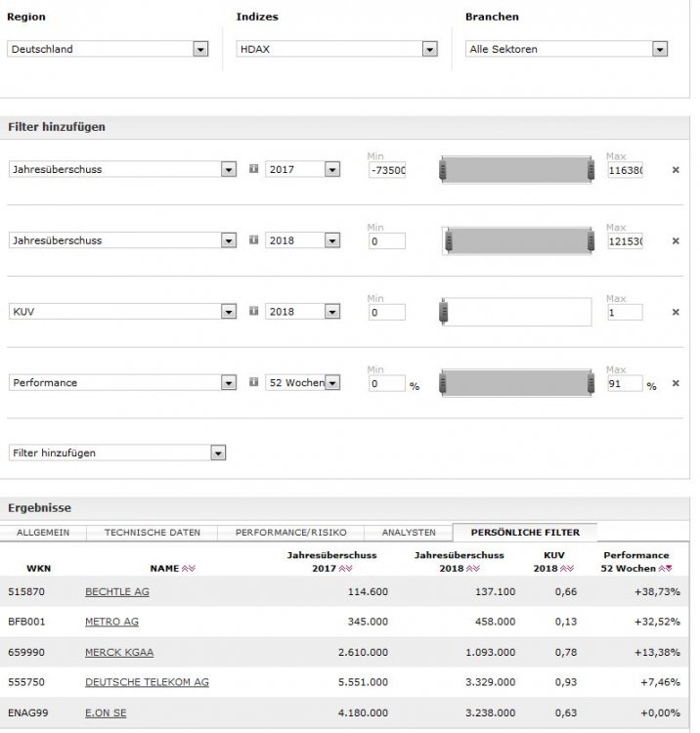Remove the Jahresüberschuss 2017 filter

(676, 170)
